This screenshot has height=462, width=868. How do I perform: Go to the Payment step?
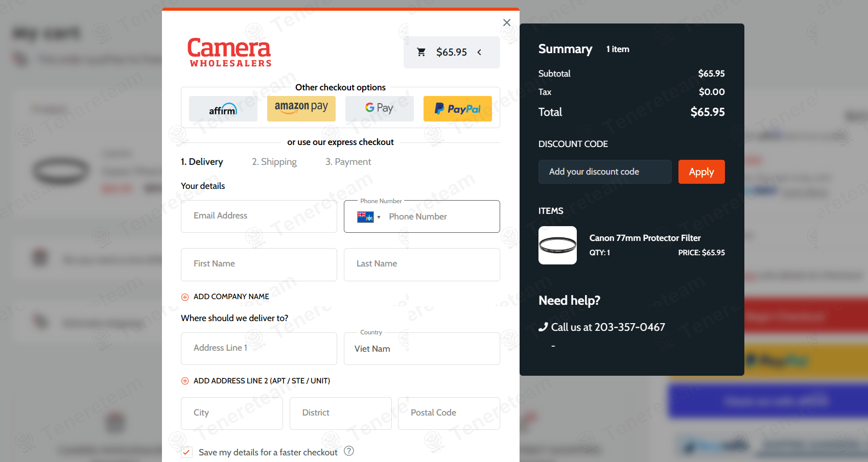pyautogui.click(x=348, y=162)
